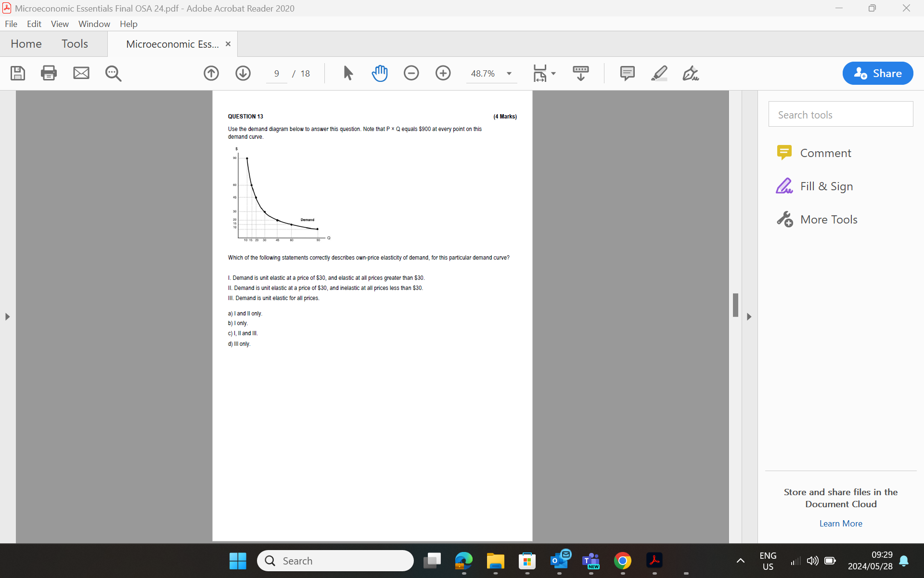924x578 pixels.
Task: Select the Hand tool for panning
Action: pos(380,73)
